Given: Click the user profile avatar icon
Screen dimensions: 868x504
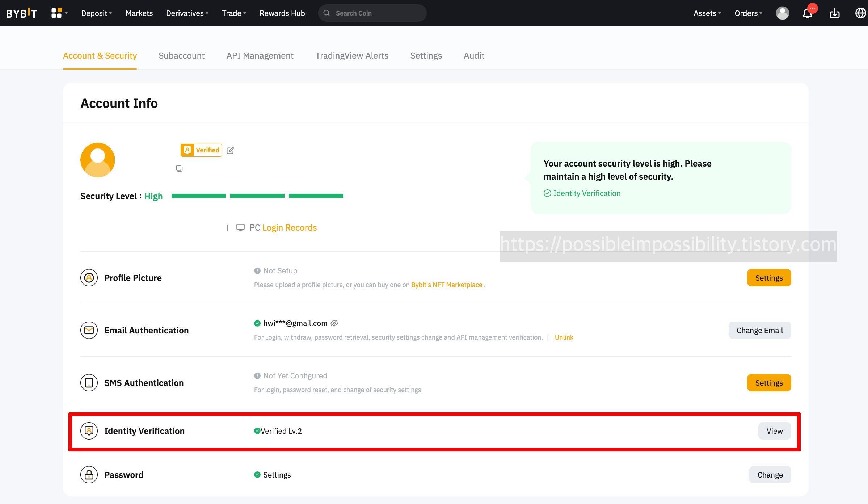Looking at the screenshot, I should pos(782,13).
